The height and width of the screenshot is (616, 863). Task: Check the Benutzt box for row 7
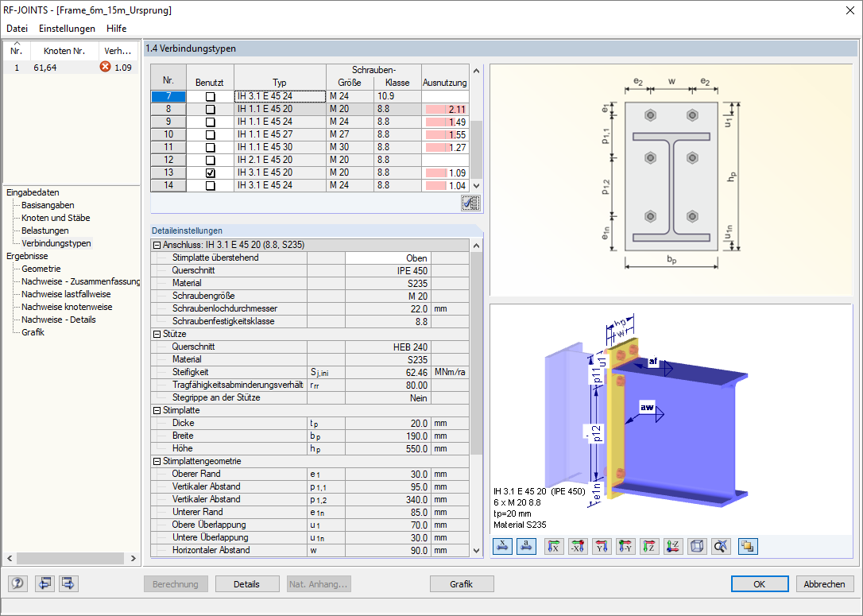pyautogui.click(x=211, y=96)
